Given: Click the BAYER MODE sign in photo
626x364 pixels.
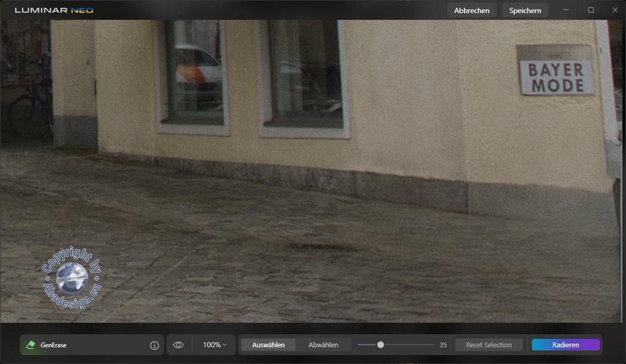Looking at the screenshot, I should point(555,71).
